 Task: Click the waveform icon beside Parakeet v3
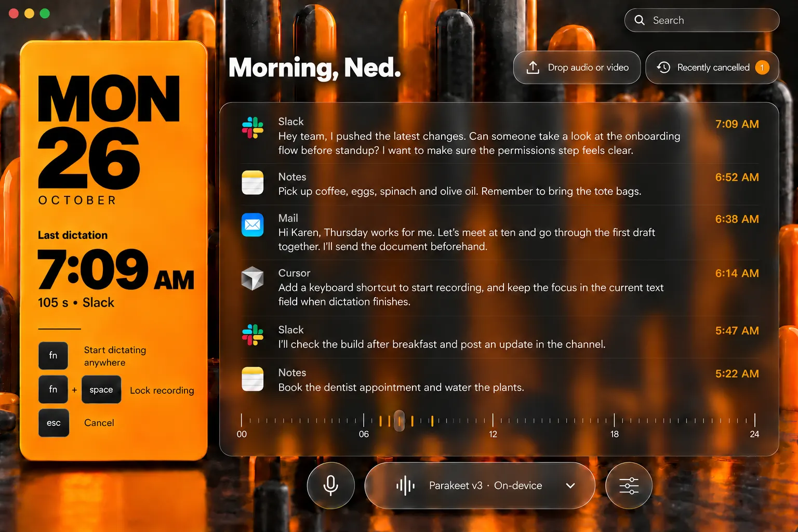(x=405, y=486)
